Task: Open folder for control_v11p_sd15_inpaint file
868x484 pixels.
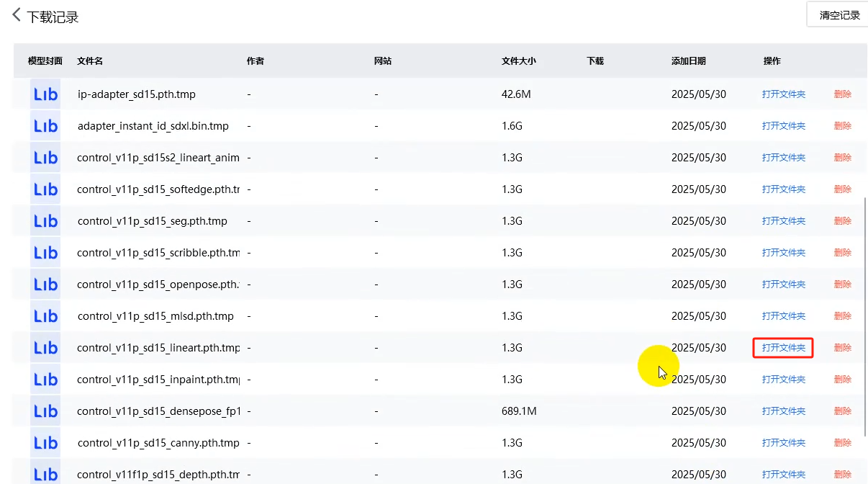Action: 783,380
